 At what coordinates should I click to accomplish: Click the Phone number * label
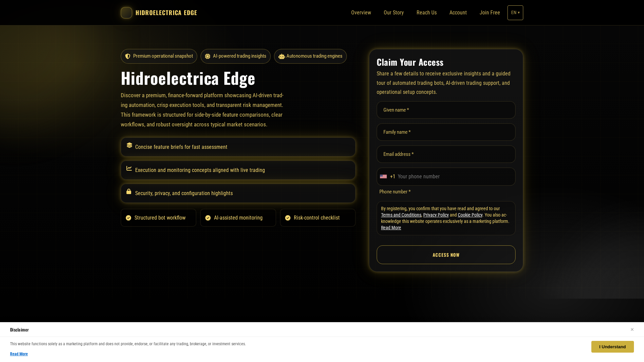[x=395, y=192]
